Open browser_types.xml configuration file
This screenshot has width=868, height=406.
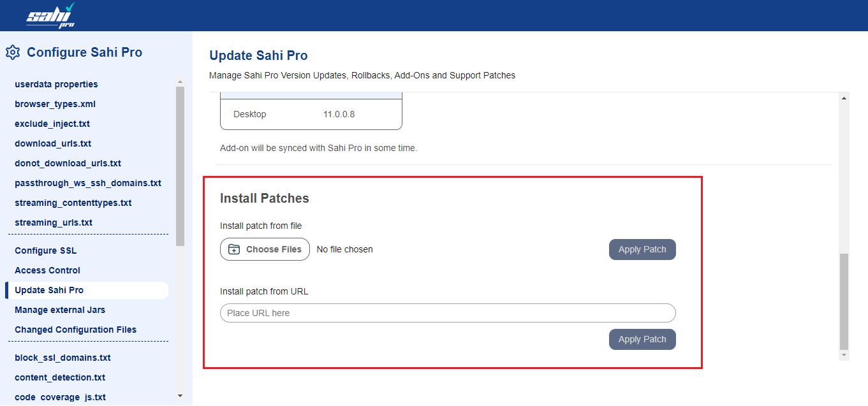(55, 104)
